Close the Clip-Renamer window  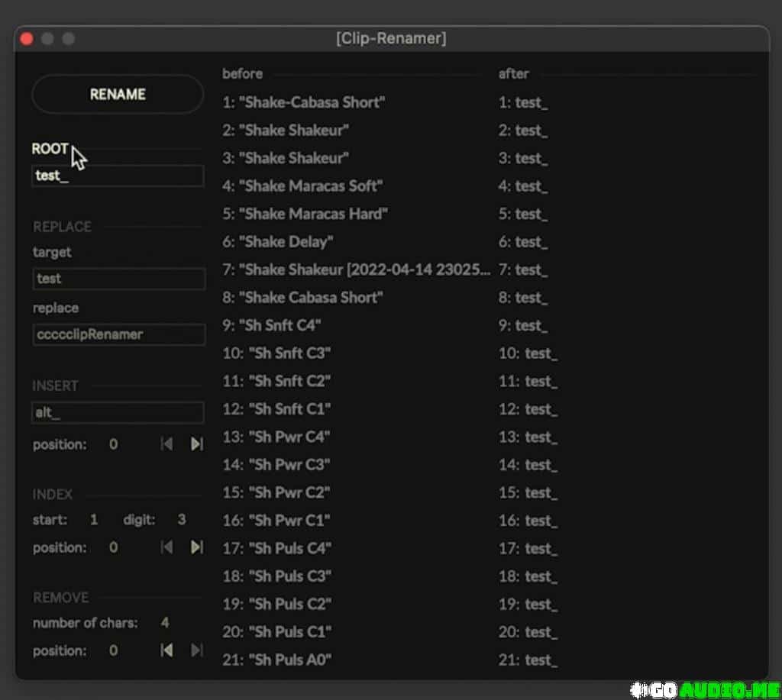(27, 39)
